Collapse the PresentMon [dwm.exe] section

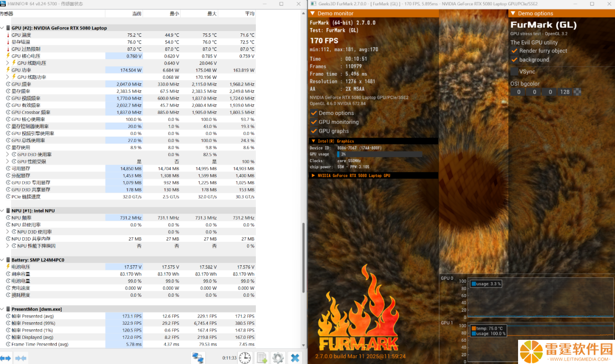pos(2,309)
